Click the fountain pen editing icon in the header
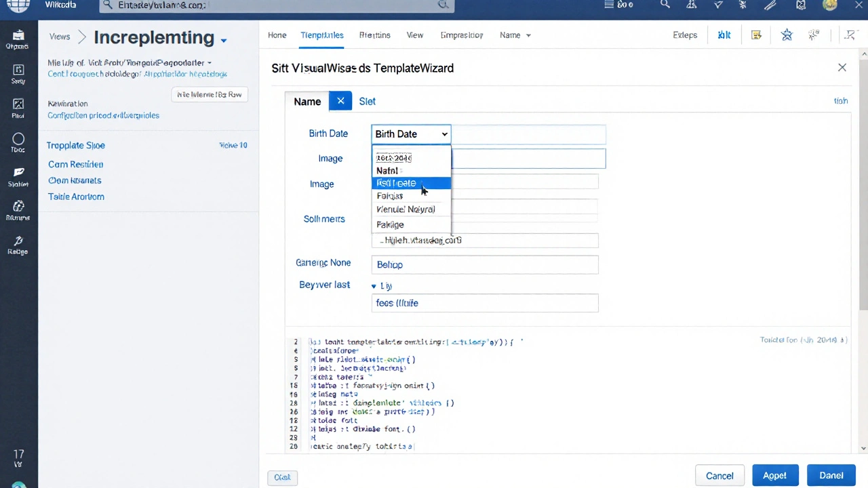The height and width of the screenshot is (488, 868). [770, 5]
